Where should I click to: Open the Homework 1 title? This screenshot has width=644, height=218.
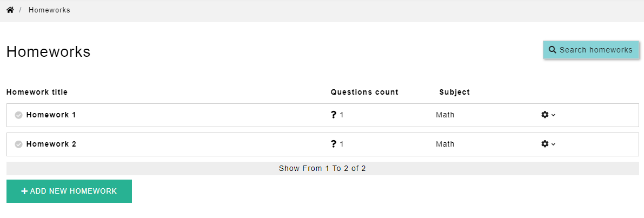pos(51,115)
